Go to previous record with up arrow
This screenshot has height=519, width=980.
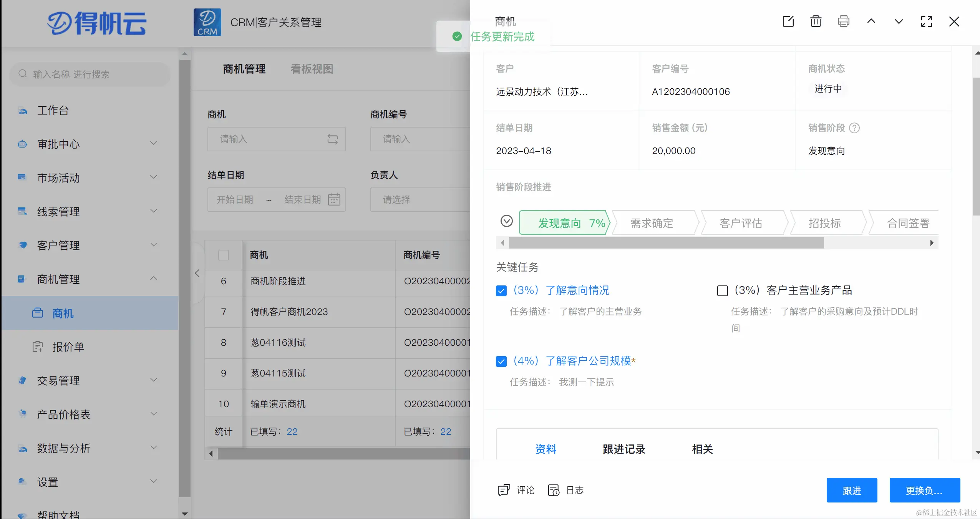(871, 22)
